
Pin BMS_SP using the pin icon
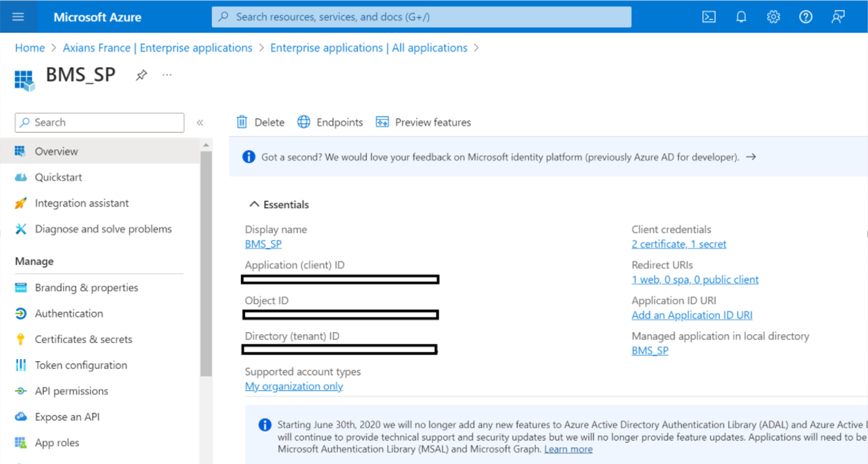click(x=141, y=75)
